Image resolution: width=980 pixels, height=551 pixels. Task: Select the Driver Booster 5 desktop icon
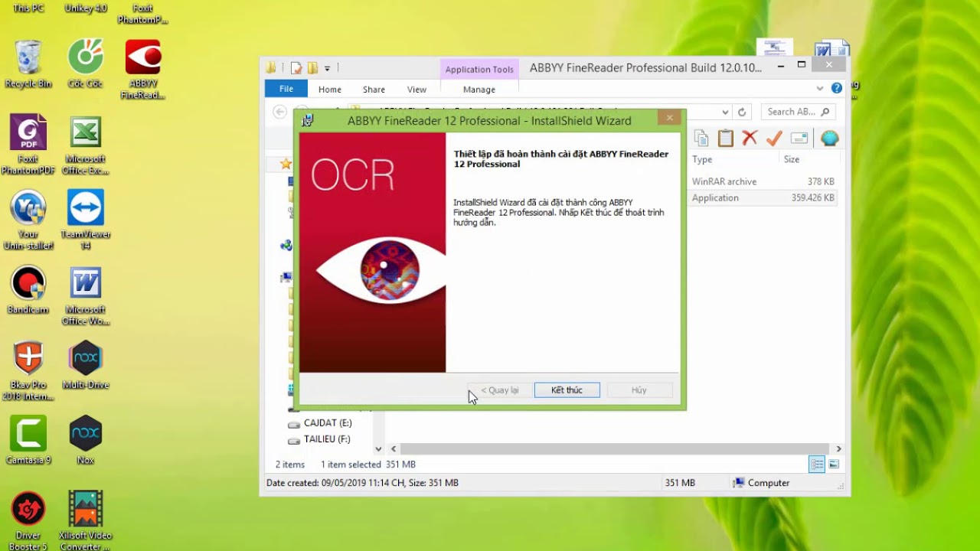click(28, 520)
